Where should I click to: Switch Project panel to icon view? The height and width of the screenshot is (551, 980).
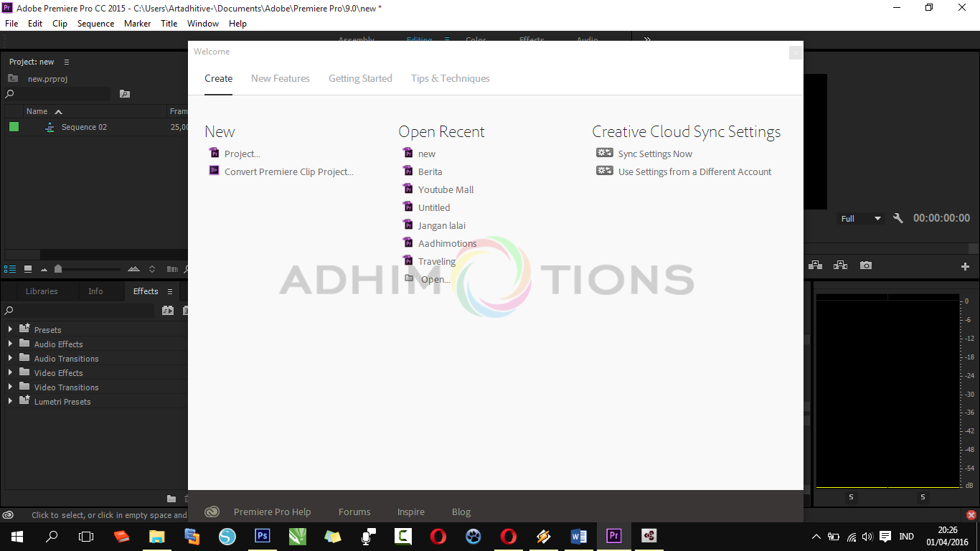click(x=28, y=269)
